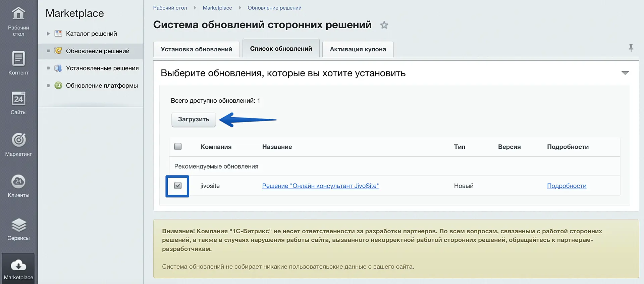Open the Рабочий стол home icon
Viewport: 644px width, 284px height.
pyautogui.click(x=18, y=14)
